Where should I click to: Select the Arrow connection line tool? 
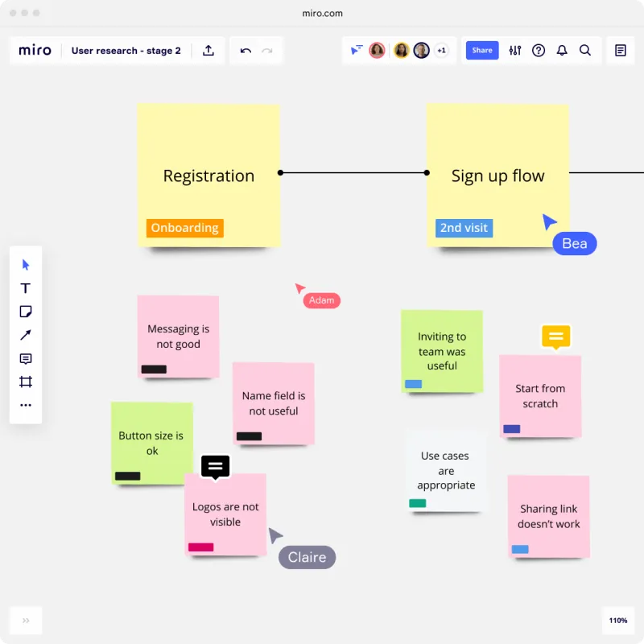[x=26, y=335]
